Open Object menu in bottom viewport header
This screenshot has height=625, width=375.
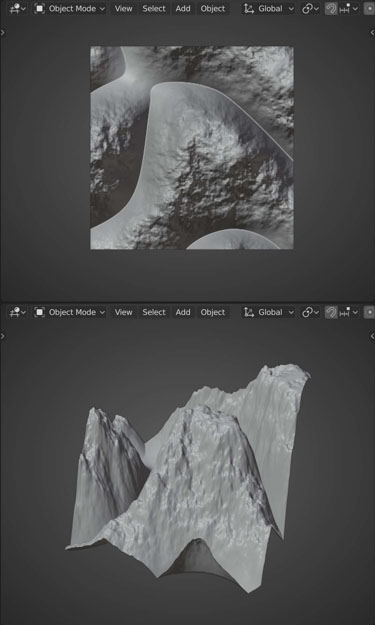[213, 312]
